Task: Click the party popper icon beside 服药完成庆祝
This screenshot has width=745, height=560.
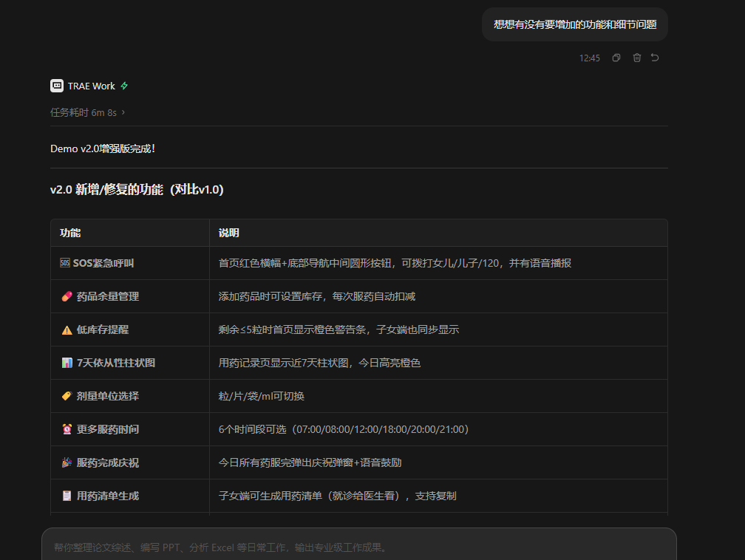Action: tap(67, 462)
